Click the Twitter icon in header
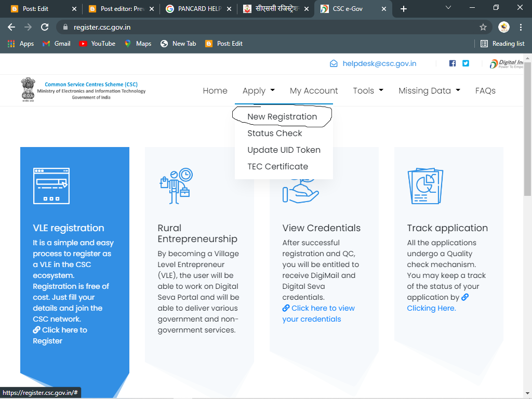 pyautogui.click(x=465, y=63)
